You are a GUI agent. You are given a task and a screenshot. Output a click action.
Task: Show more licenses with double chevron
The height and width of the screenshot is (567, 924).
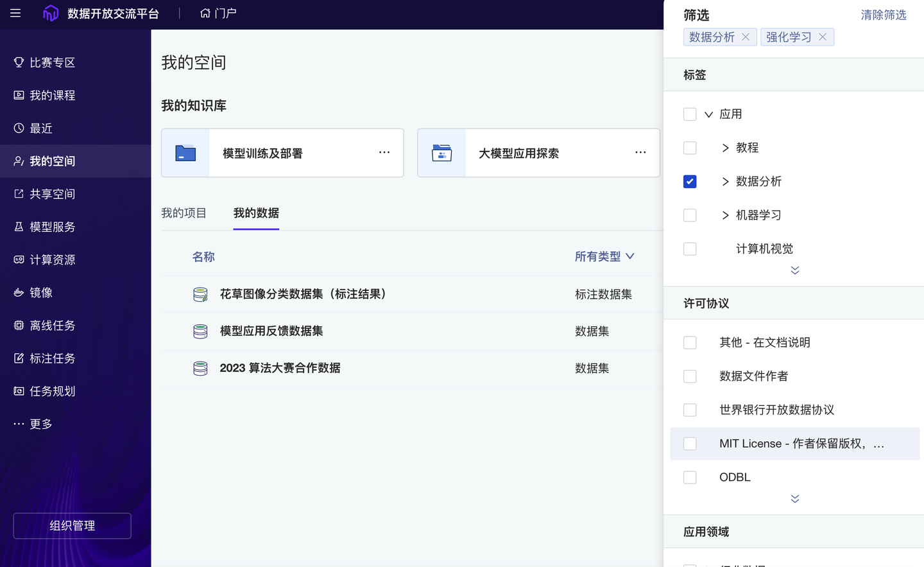pyautogui.click(x=795, y=499)
